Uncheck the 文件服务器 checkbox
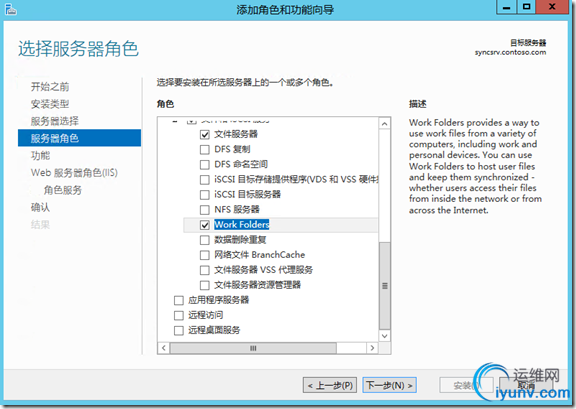 point(205,134)
